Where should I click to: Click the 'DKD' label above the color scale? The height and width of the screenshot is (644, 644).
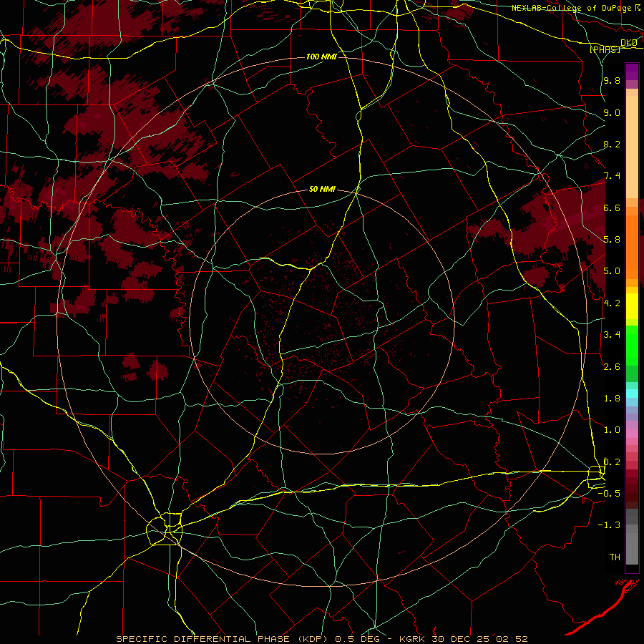tap(629, 43)
